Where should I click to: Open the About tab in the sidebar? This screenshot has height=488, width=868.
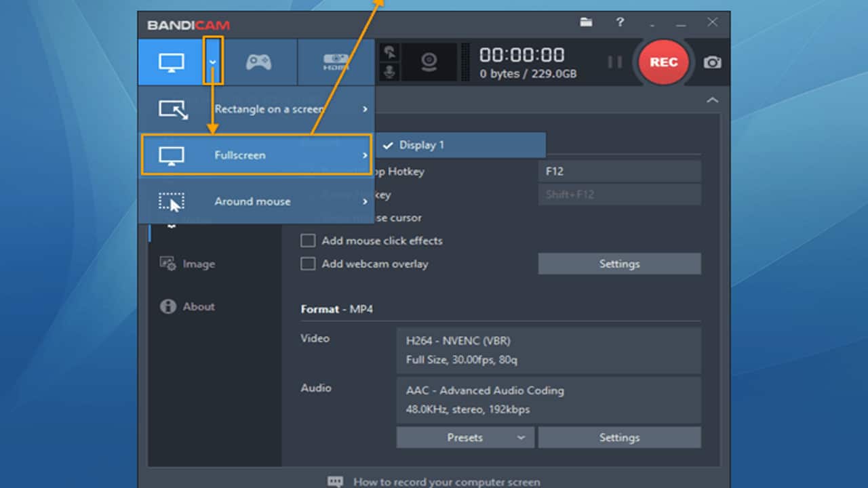click(x=187, y=306)
